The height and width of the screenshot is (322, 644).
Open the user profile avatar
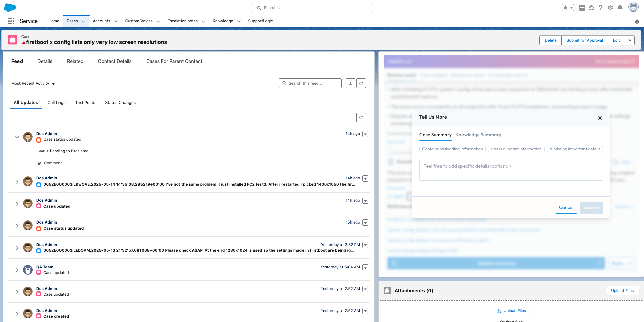[x=633, y=7]
